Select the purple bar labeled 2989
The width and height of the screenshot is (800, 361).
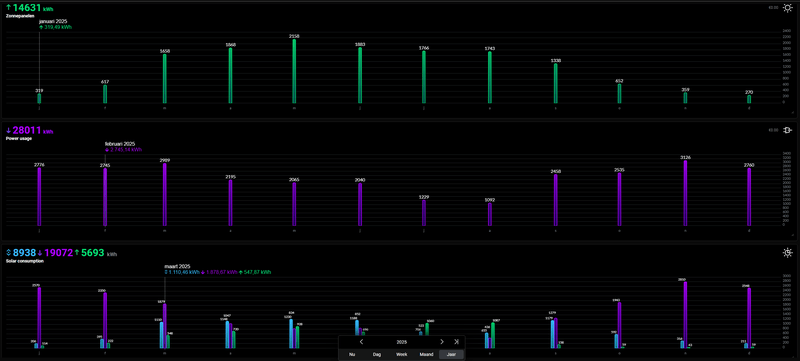(165, 195)
